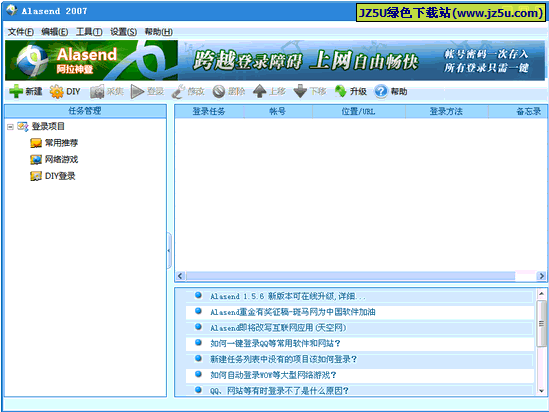
Task: Sort by 帐号 column header
Action: click(278, 111)
